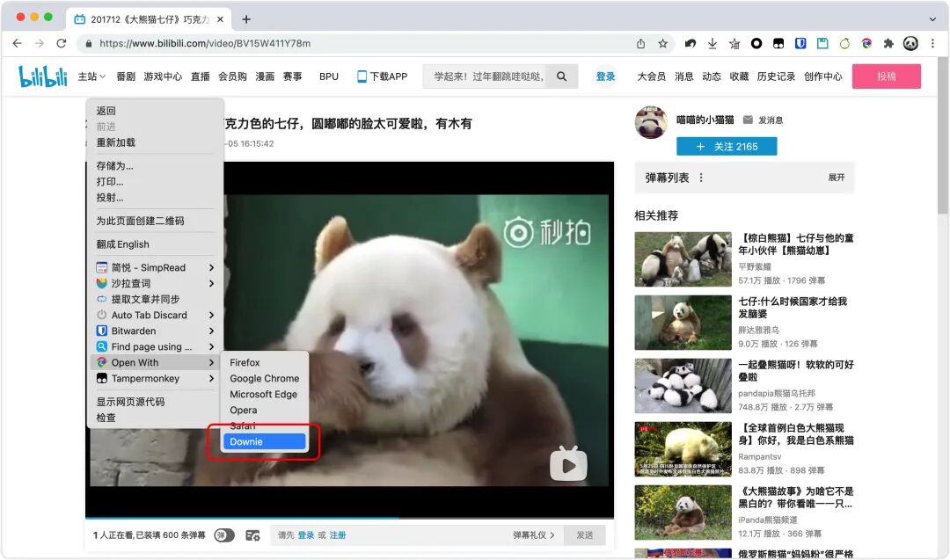The height and width of the screenshot is (560, 950).
Task: Click 发送 danmaku button
Action: pos(585,535)
